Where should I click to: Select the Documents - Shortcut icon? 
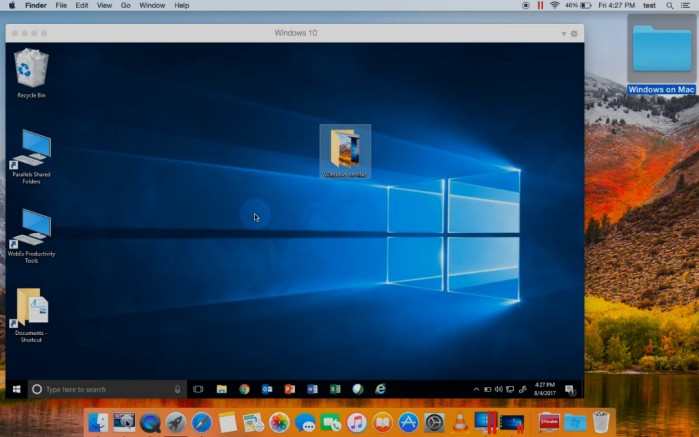point(31,315)
